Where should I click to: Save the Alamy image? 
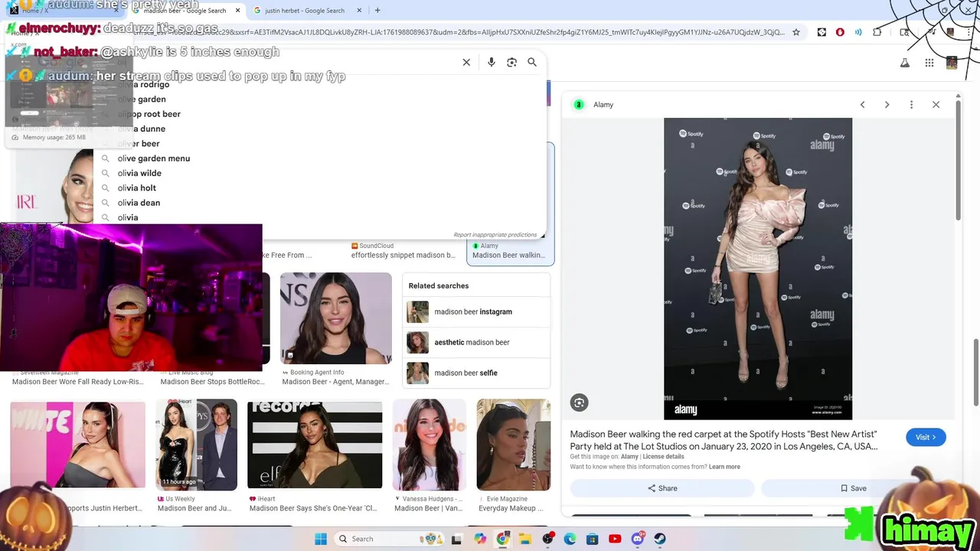[853, 488]
